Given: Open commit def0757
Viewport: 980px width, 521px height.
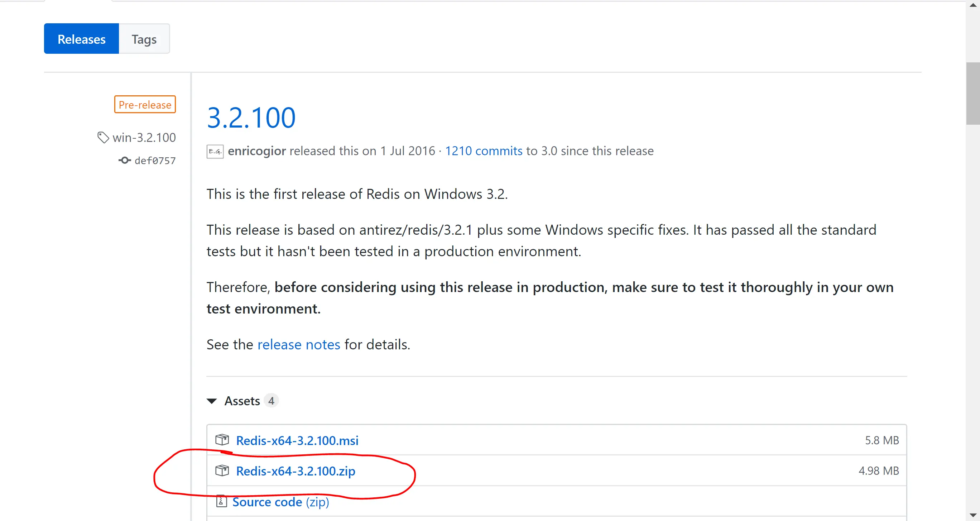Looking at the screenshot, I should [155, 161].
